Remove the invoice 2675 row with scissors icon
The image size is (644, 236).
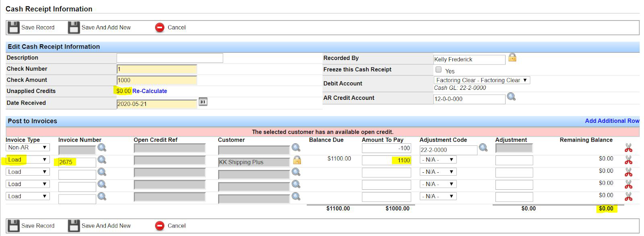(628, 160)
